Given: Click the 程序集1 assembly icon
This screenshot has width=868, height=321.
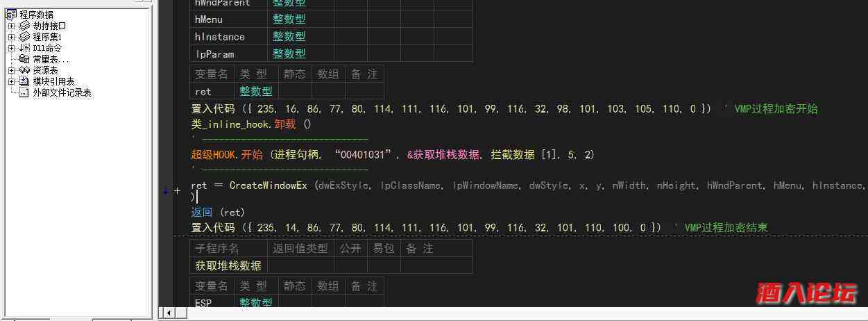Looking at the screenshot, I should click(25, 37).
